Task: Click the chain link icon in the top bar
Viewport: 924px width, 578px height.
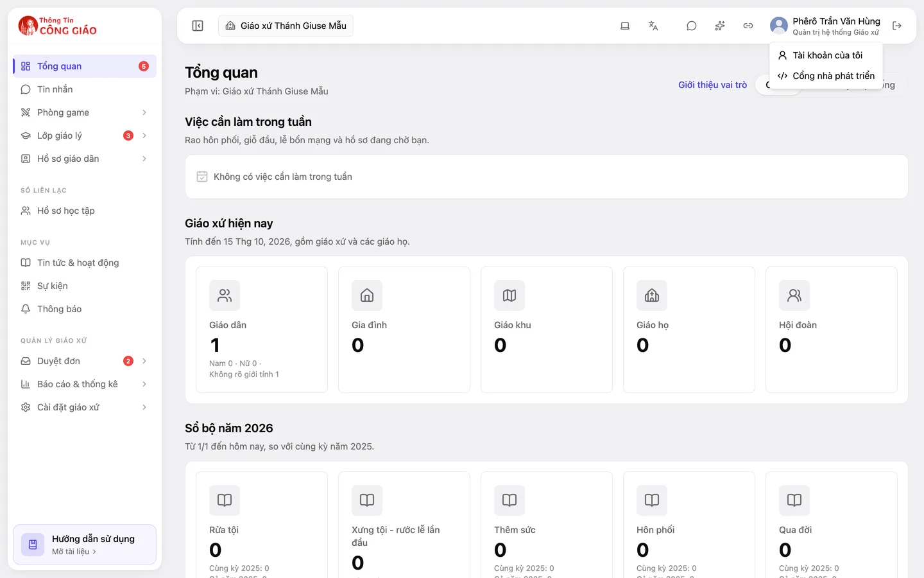Action: (748, 26)
